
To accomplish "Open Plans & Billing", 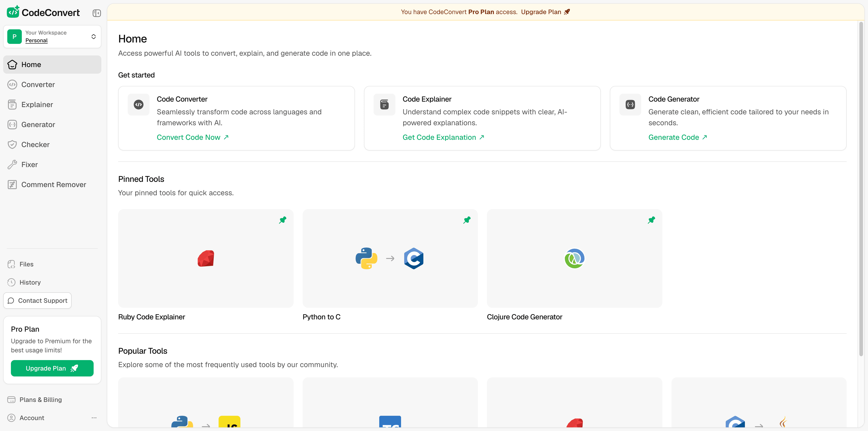I will tap(52, 400).
